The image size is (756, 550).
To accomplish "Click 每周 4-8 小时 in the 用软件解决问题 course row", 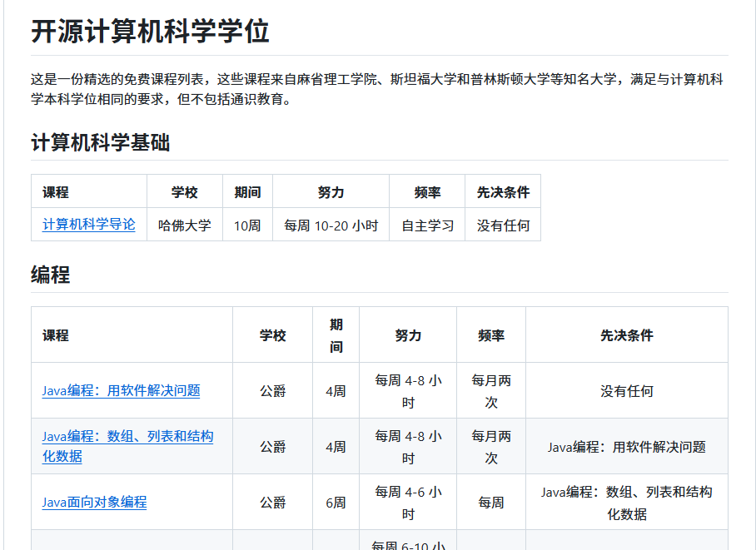I will click(408, 391).
